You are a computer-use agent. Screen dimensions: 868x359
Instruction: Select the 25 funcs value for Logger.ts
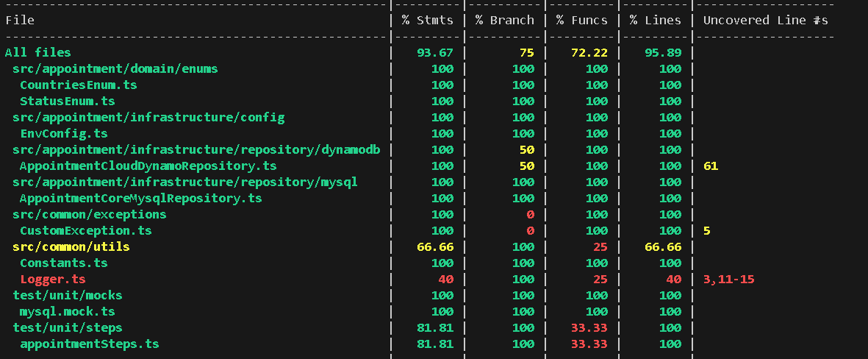click(600, 280)
